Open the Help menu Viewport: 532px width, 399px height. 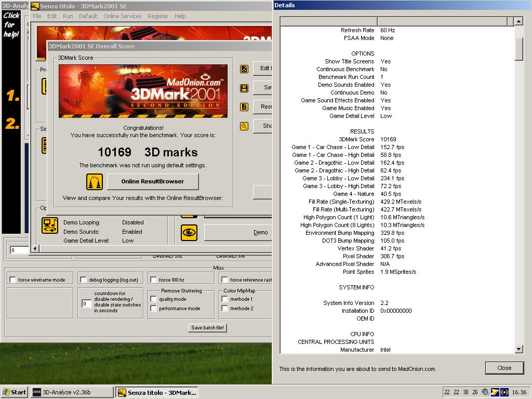tap(180, 16)
